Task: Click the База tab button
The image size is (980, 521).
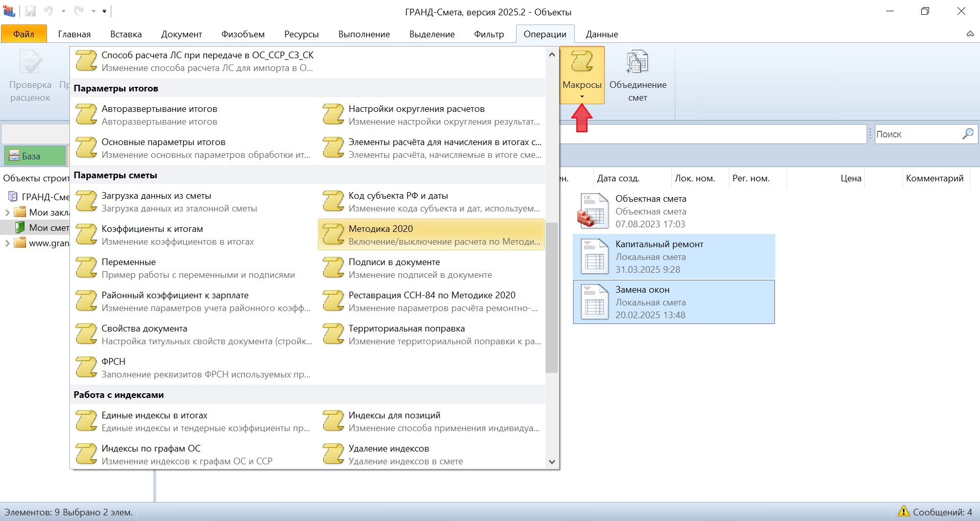Action: click(35, 156)
